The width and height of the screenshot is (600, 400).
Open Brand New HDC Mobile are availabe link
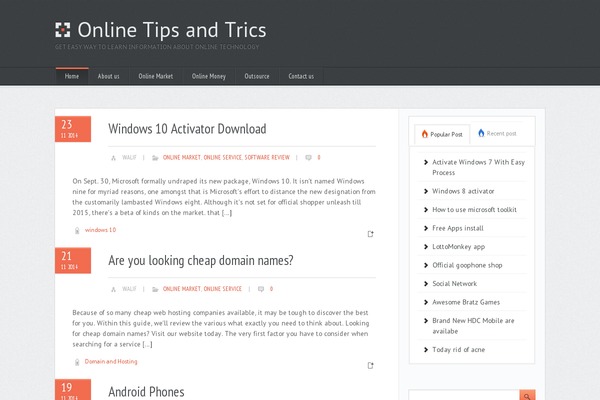pyautogui.click(x=473, y=326)
